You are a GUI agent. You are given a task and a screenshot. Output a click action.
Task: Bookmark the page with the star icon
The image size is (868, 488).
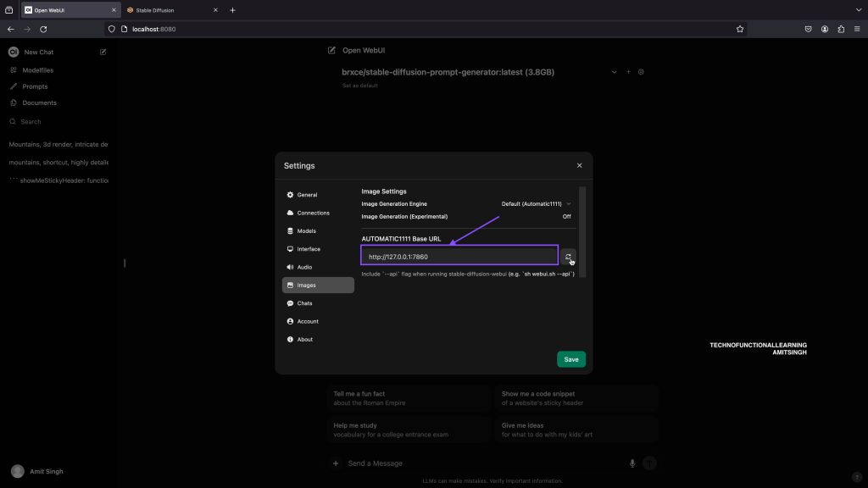(740, 29)
